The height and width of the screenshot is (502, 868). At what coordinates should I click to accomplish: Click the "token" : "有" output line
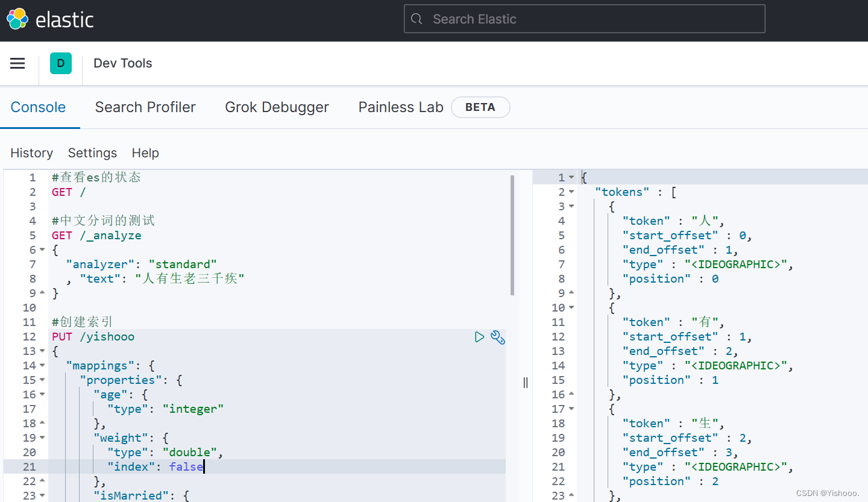[674, 322]
